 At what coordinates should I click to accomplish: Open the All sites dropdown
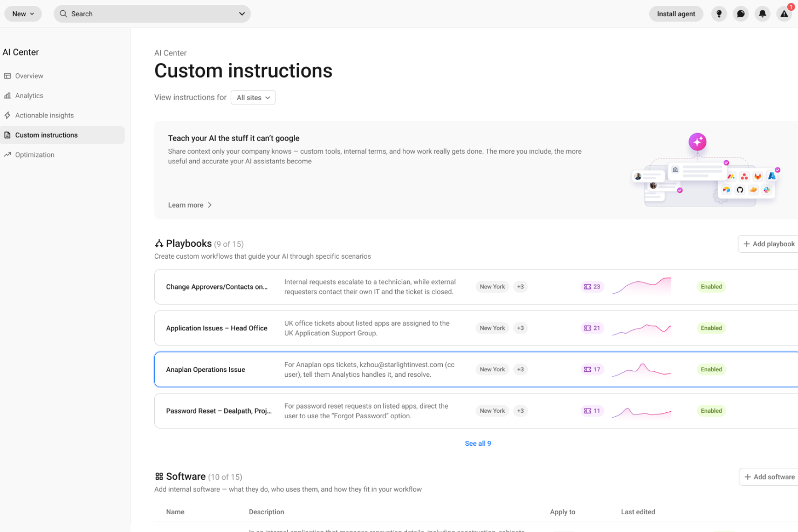pos(253,98)
